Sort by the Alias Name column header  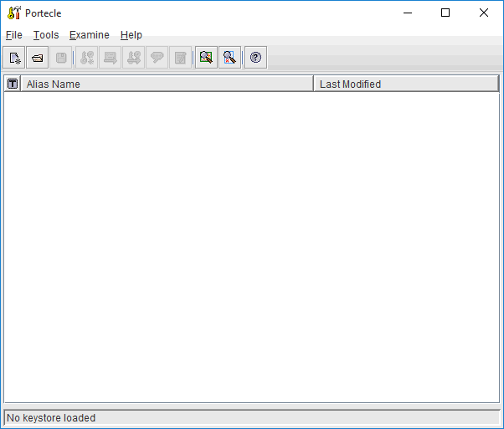click(167, 84)
